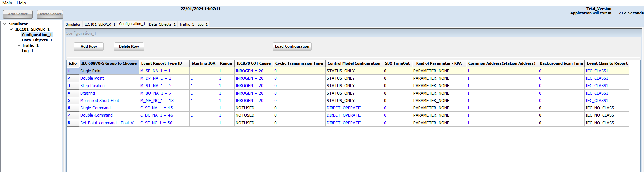Click INROGEN = 20 in Single Point row
The image size is (644, 172).
[x=254, y=71]
